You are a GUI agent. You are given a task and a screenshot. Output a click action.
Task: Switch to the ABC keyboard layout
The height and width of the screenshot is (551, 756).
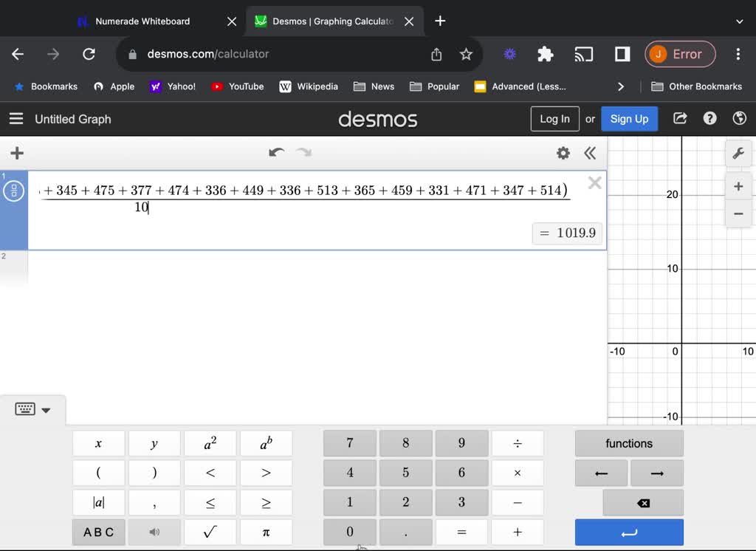(98, 531)
